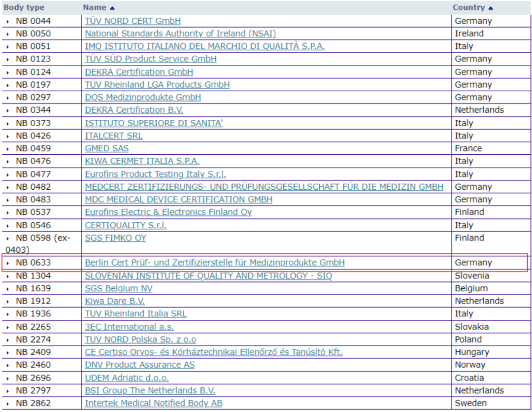The width and height of the screenshot is (532, 412).
Task: Open SLOVENIAN INSTITUTE OF QUALITY AND METROLOGY link
Action: coord(208,275)
